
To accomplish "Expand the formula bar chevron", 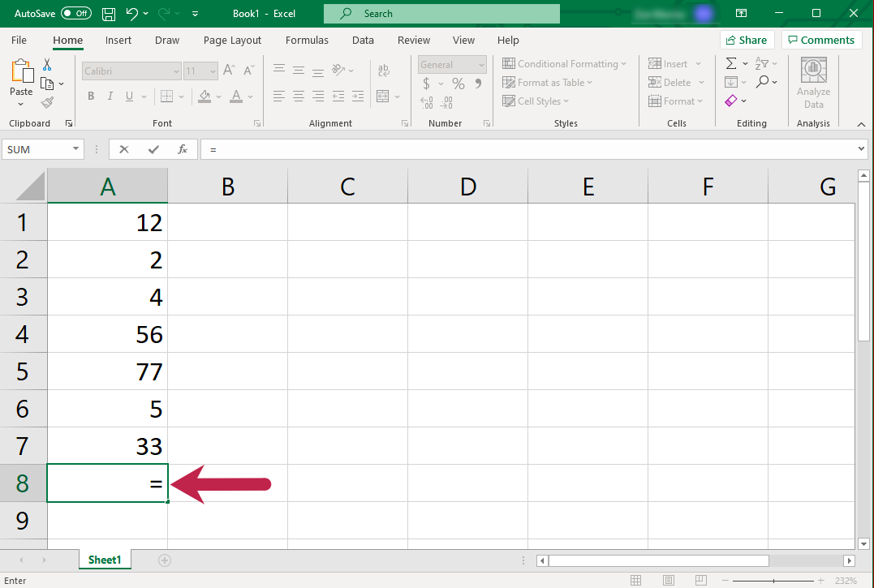I will (861, 148).
